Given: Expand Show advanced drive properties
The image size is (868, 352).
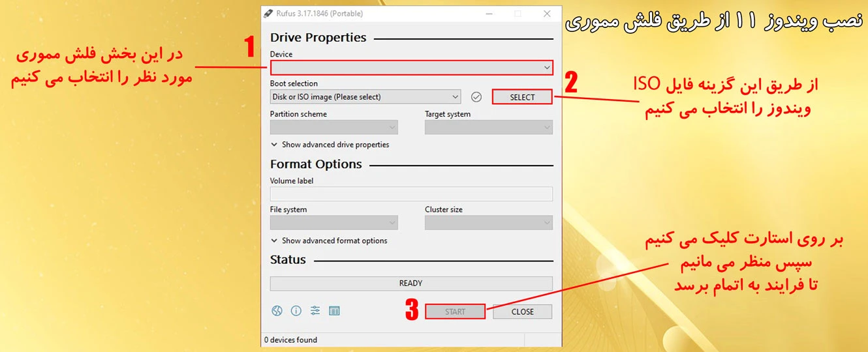Looking at the screenshot, I should point(330,145).
